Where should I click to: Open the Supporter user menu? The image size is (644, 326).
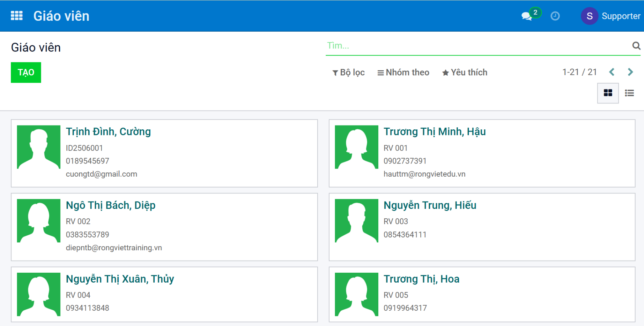(x=621, y=16)
